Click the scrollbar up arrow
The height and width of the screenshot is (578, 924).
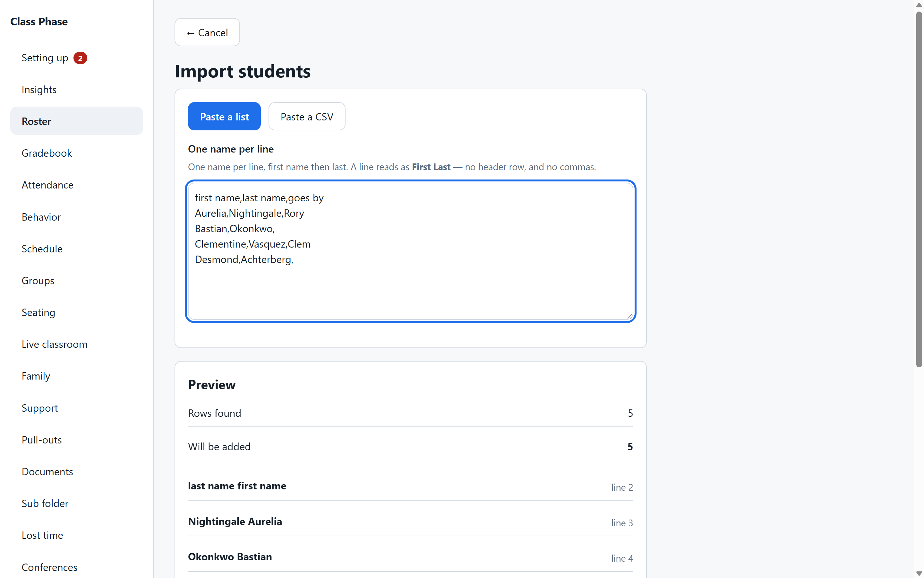(919, 5)
